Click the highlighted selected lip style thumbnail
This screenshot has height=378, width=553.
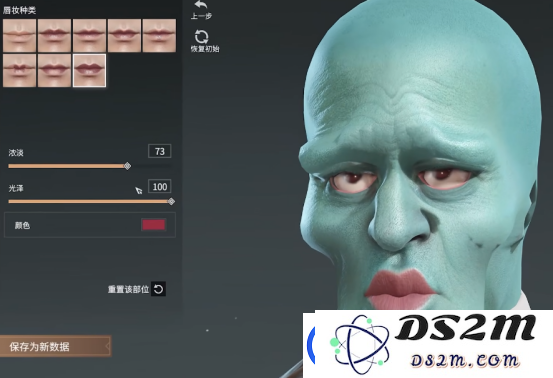click(89, 70)
